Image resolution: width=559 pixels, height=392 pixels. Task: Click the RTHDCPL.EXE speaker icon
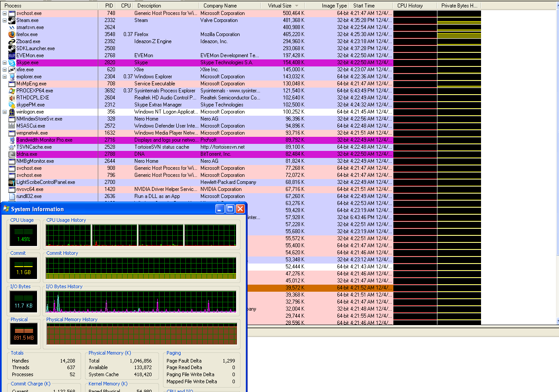tap(12, 98)
